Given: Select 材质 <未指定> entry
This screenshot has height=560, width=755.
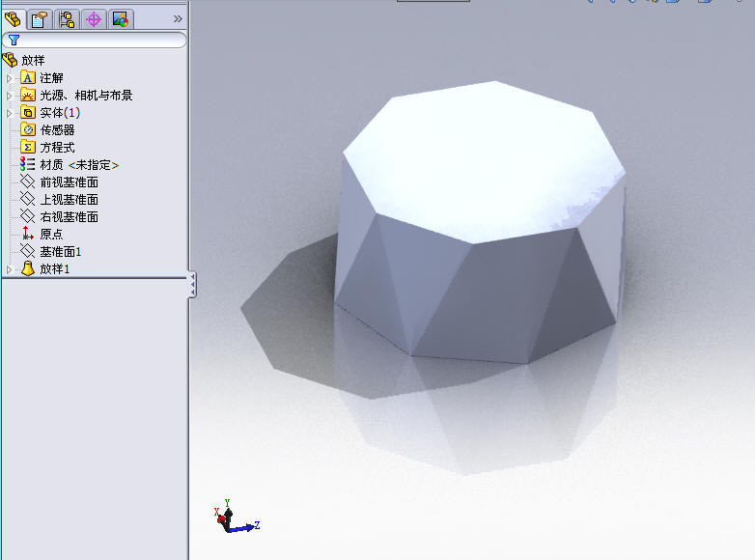Looking at the screenshot, I should 79,165.
